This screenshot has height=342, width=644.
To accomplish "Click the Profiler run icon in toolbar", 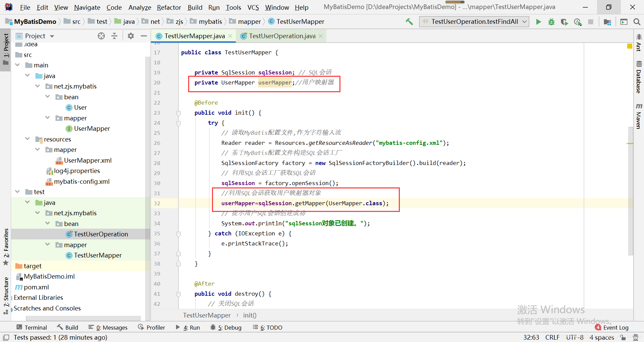I will click(578, 22).
